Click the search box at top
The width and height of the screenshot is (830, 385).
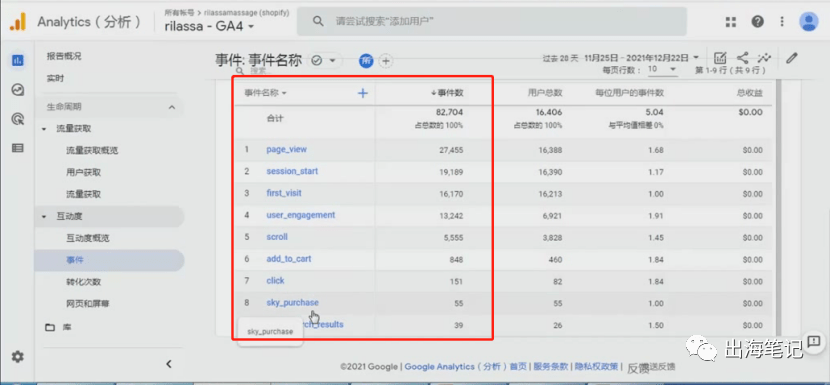point(491,22)
